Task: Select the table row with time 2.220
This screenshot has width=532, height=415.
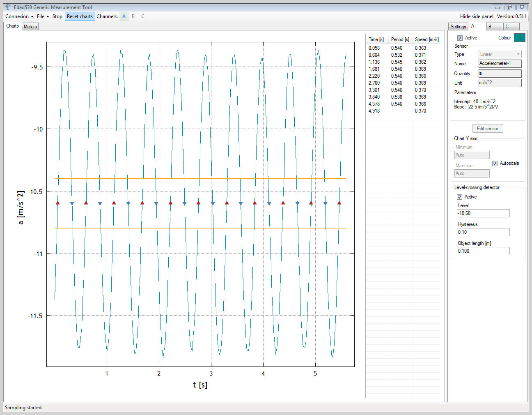Action: (403, 76)
